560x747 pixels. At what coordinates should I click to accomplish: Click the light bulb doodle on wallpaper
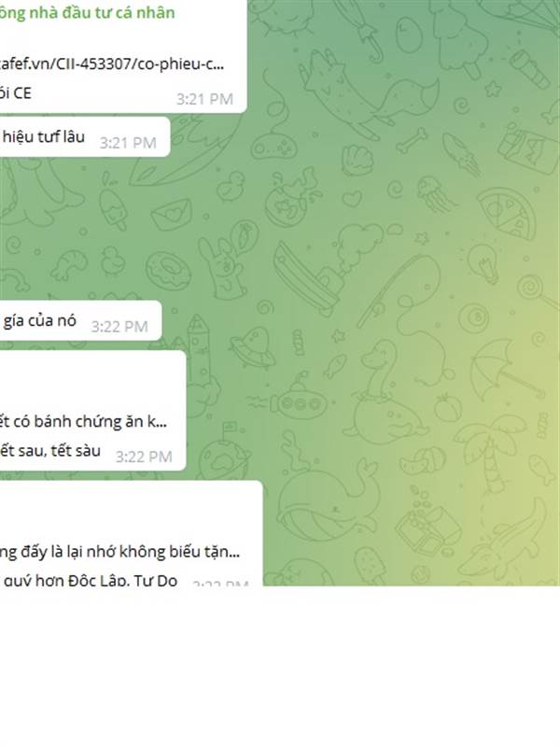(482, 263)
